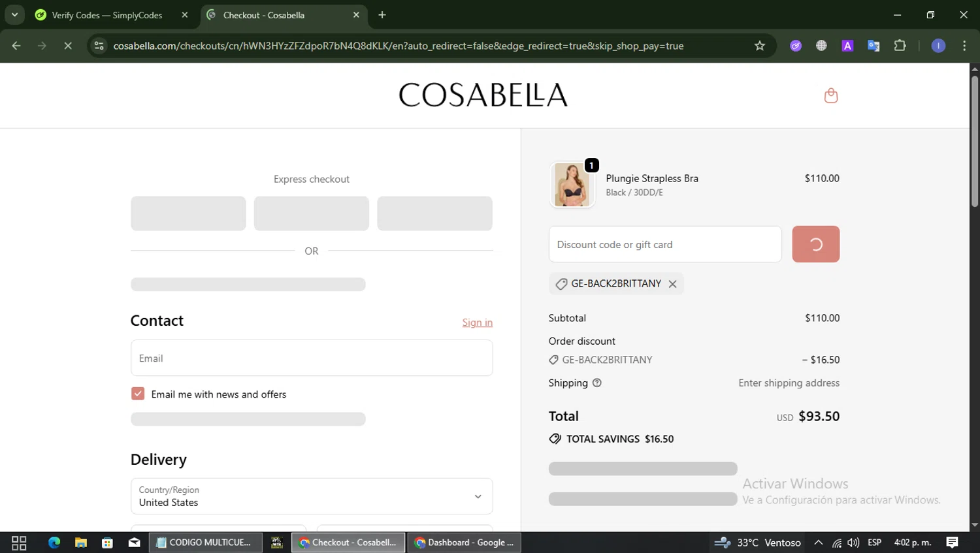Viewport: 980px width, 553px height.
Task: Open File Explorer from the taskbar
Action: coord(81,543)
